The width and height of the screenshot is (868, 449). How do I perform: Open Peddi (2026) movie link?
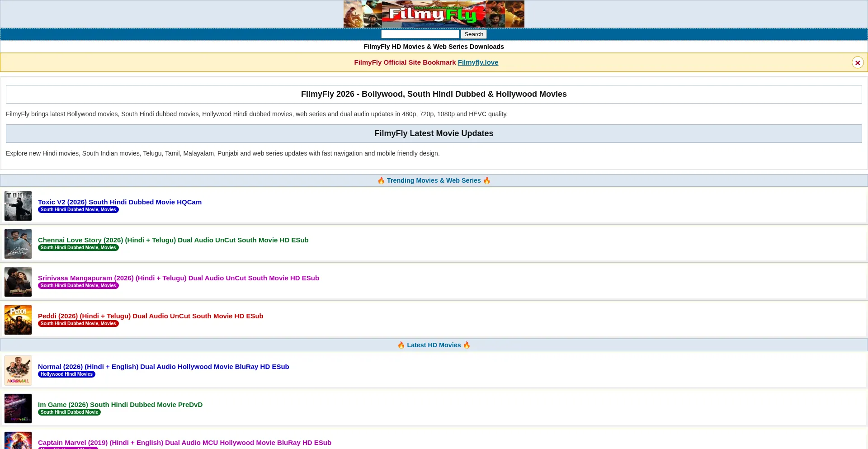pos(151,316)
